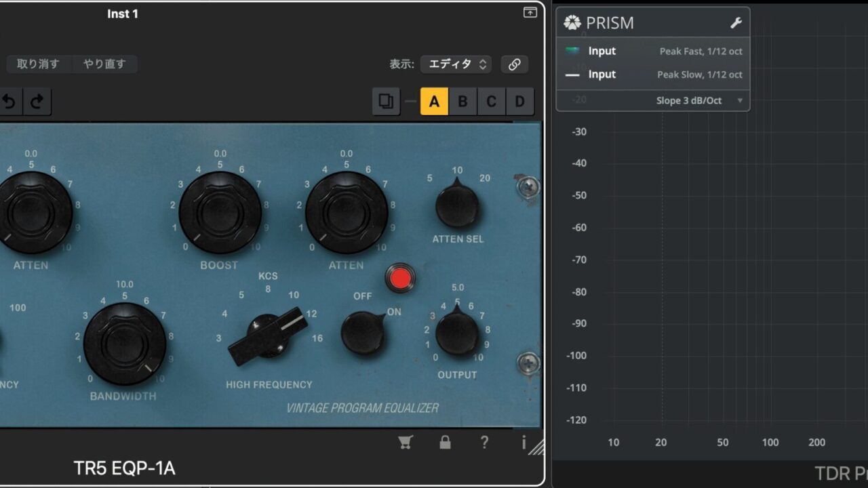
Task: Click the copy preset icon beside A
Action: (386, 102)
